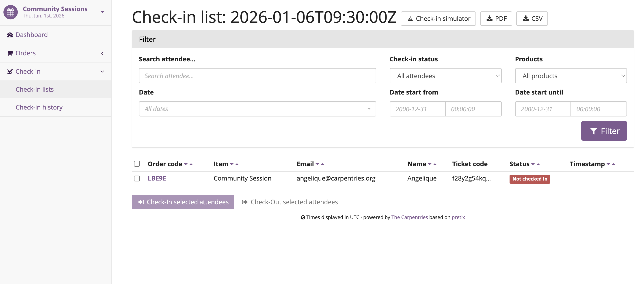Go to Check-in lists page
Viewport: 644px width, 284px height.
point(35,89)
